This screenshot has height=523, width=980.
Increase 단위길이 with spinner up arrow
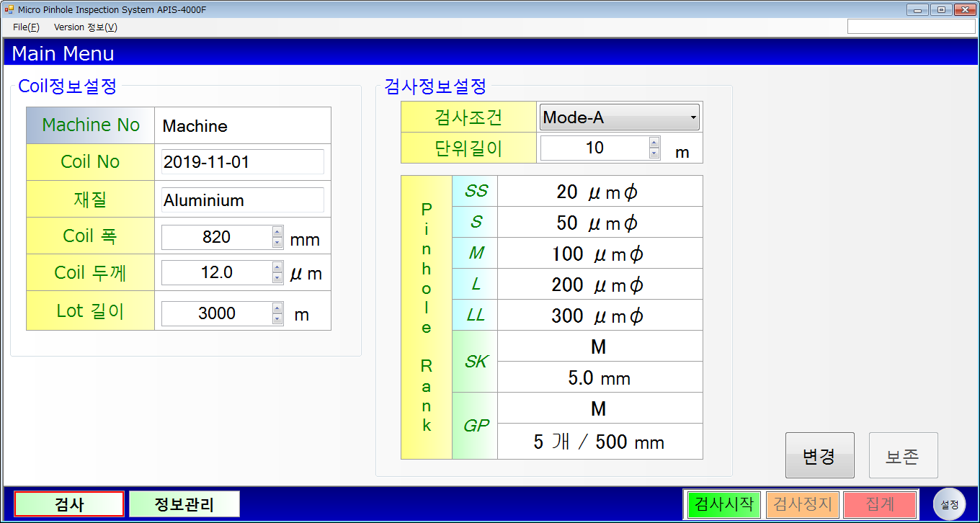coord(654,143)
